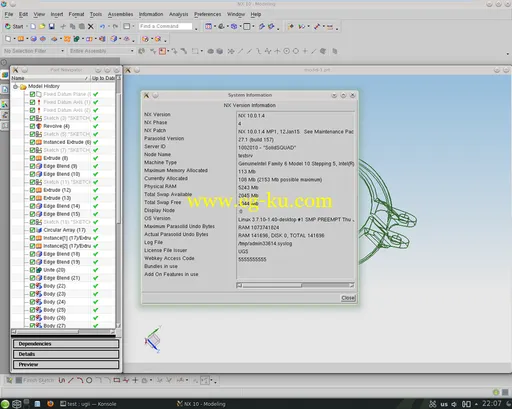The height and width of the screenshot is (409, 512).
Task: Click the volume icon in system tray
Action: [x=454, y=404]
